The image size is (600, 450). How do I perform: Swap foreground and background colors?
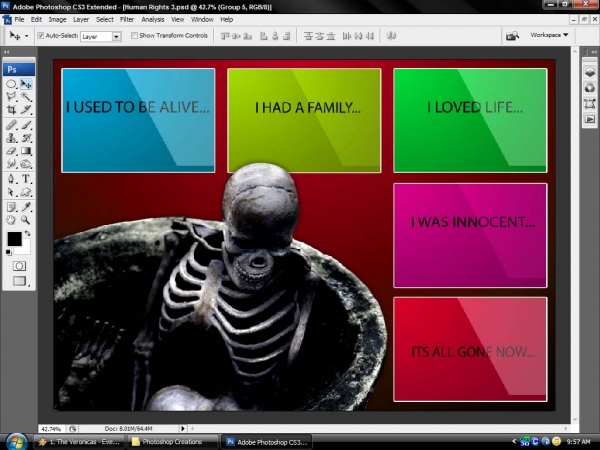[x=28, y=233]
